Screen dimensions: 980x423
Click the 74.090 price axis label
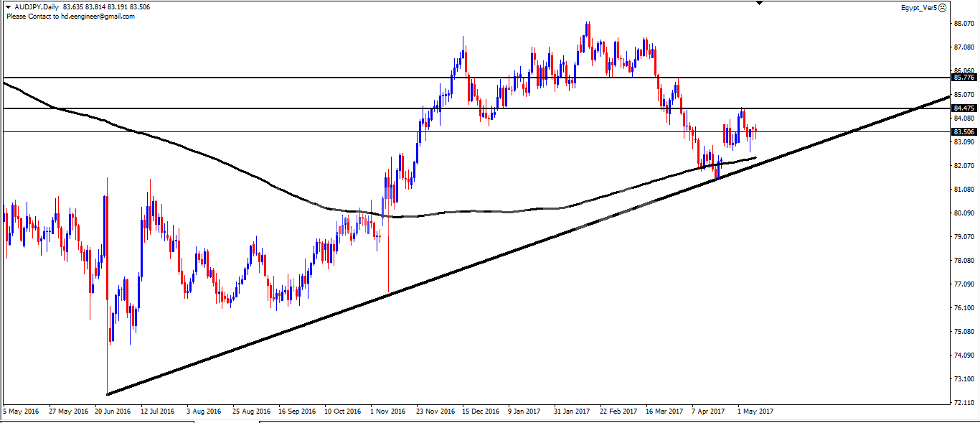pyautogui.click(x=964, y=355)
